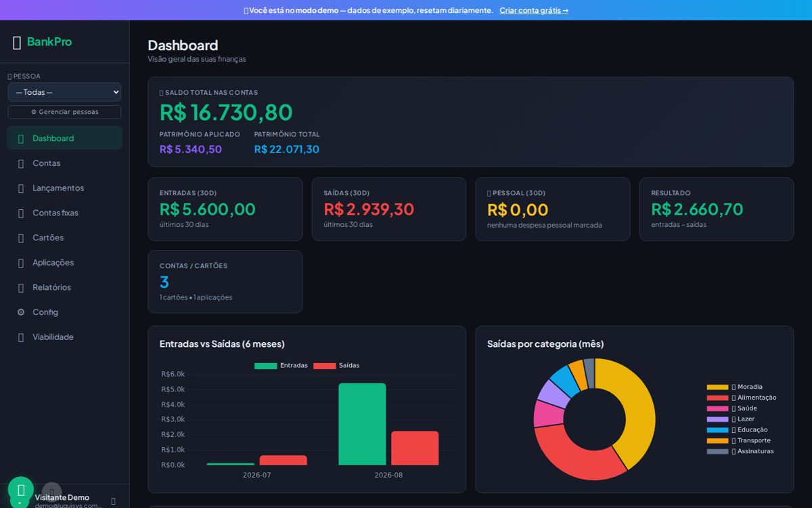Toggle the Moradia legend color swatch
This screenshot has height=508, width=812.
point(718,387)
